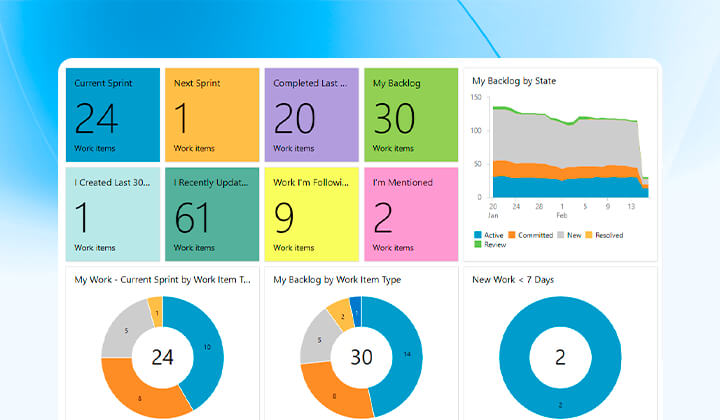Click the New Work < 7 Days title

pos(513,280)
